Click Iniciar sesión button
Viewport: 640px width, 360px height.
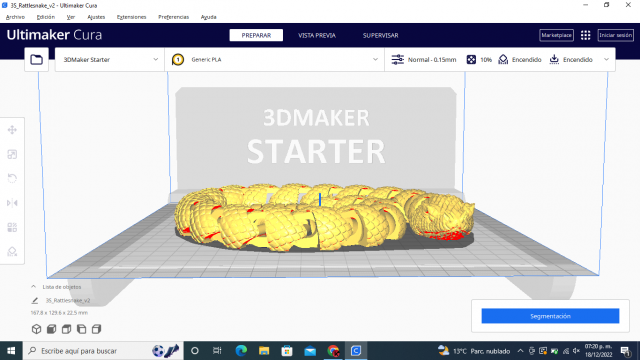(616, 35)
